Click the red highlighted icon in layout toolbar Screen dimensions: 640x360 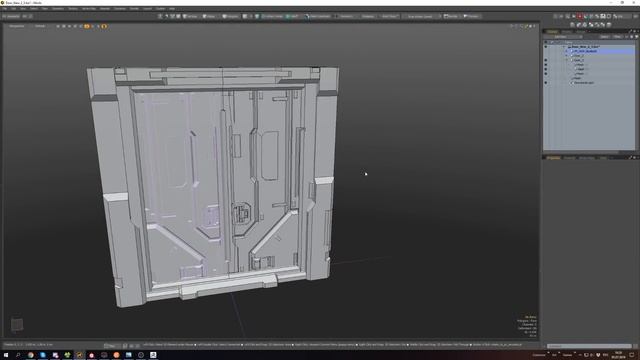point(580,16)
